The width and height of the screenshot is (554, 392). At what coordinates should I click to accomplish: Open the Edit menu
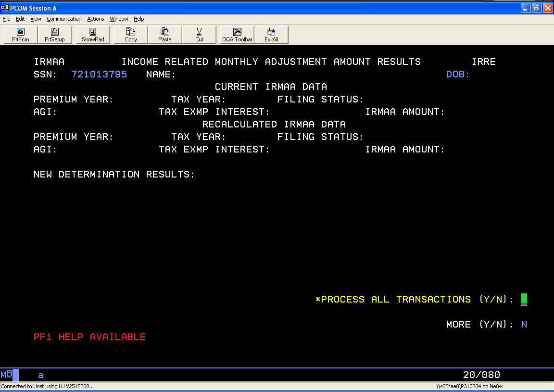pos(20,19)
